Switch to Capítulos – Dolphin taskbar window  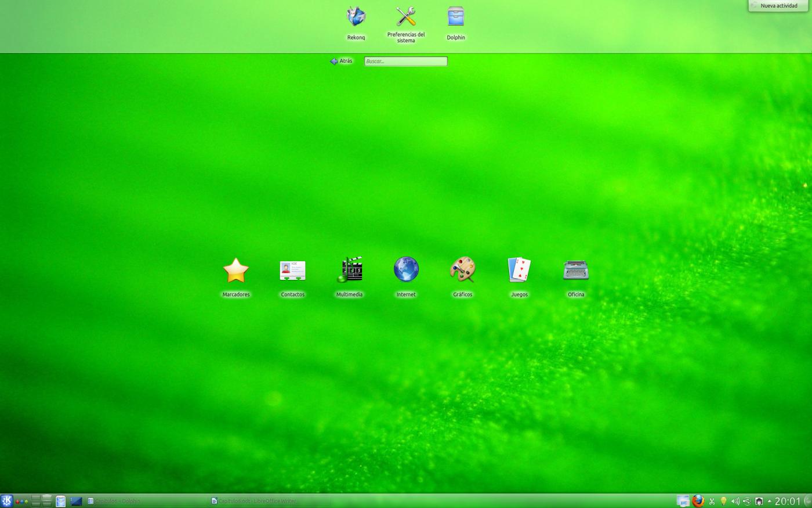147,501
